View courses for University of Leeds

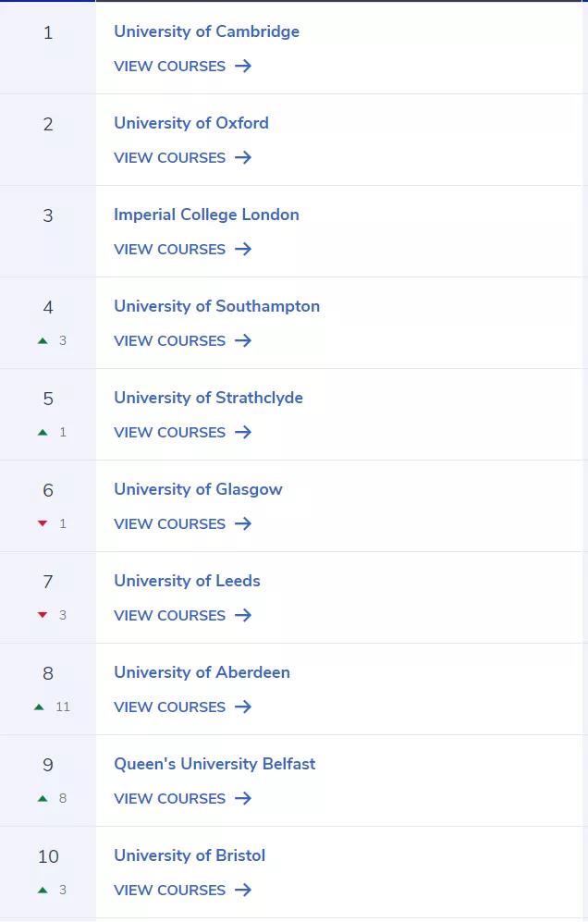pos(183,616)
